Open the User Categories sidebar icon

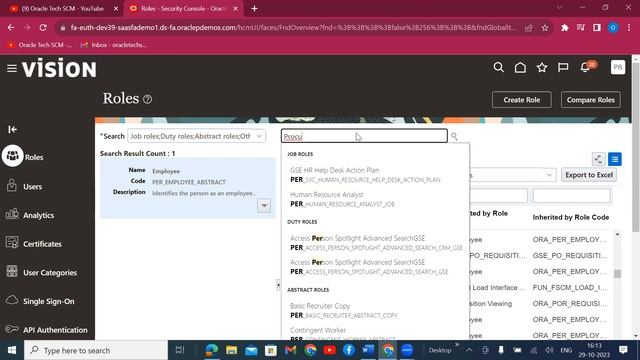(x=12, y=271)
